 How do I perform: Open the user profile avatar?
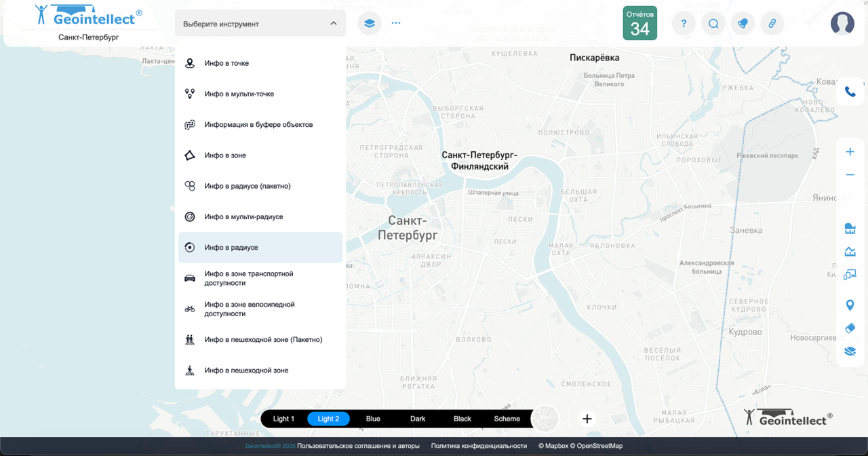842,24
